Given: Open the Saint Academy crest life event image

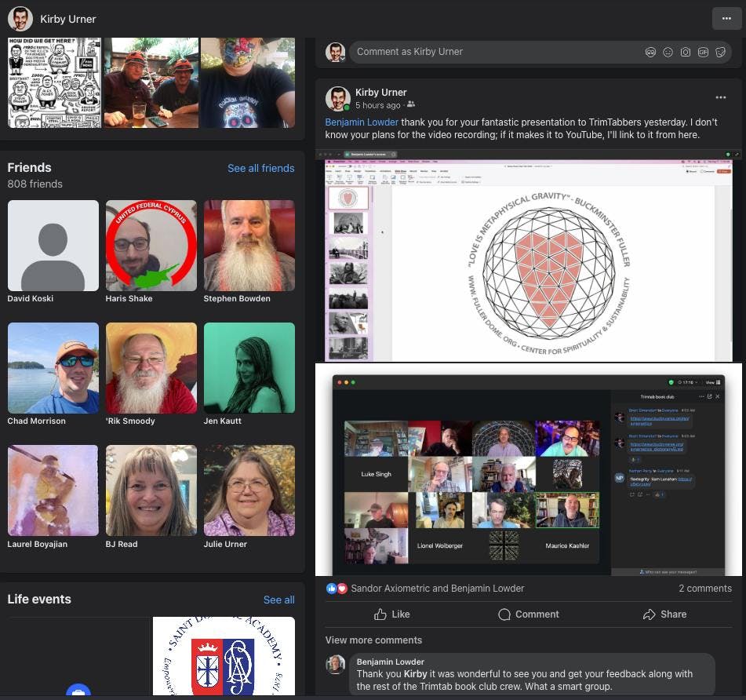Looking at the screenshot, I should [x=224, y=656].
